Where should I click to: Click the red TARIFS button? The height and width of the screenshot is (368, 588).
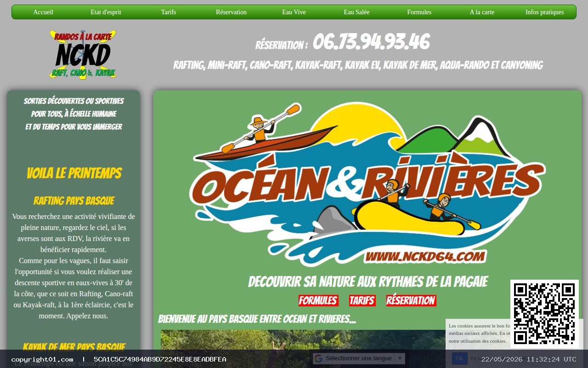tap(362, 301)
